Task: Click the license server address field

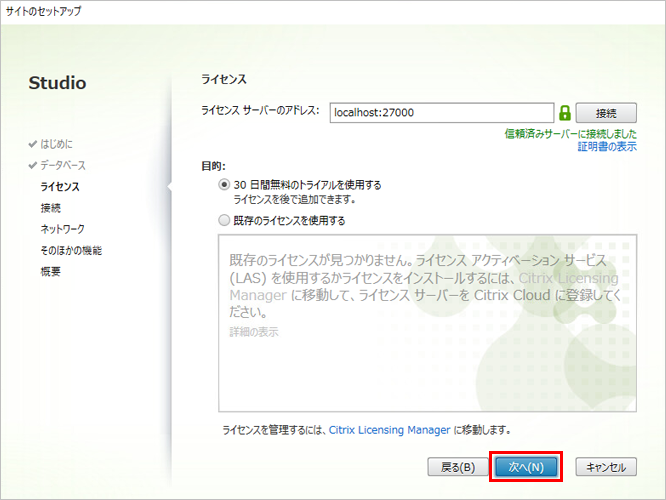Action: (440, 113)
